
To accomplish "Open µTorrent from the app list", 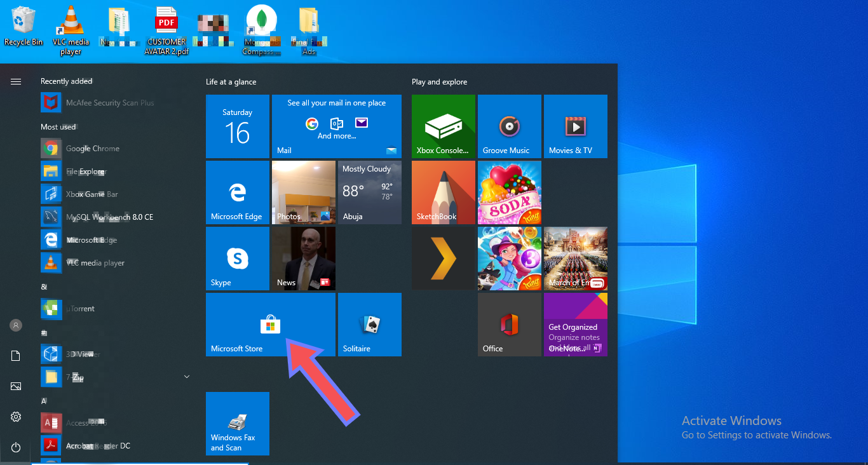I will click(x=117, y=309).
